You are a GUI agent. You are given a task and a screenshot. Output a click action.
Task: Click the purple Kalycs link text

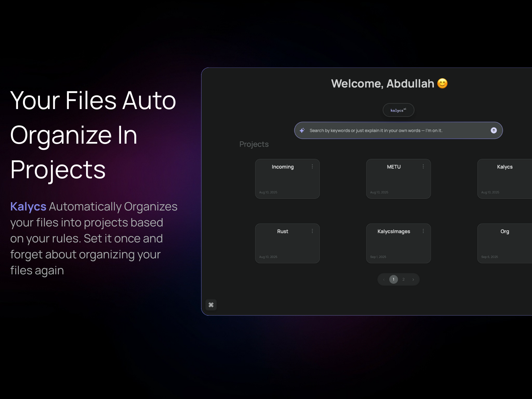point(28,206)
